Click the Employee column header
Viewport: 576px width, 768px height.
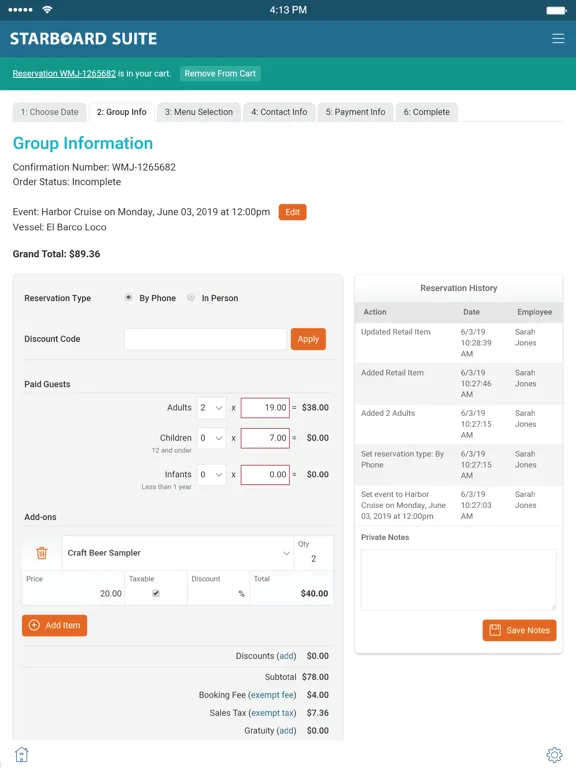click(534, 312)
